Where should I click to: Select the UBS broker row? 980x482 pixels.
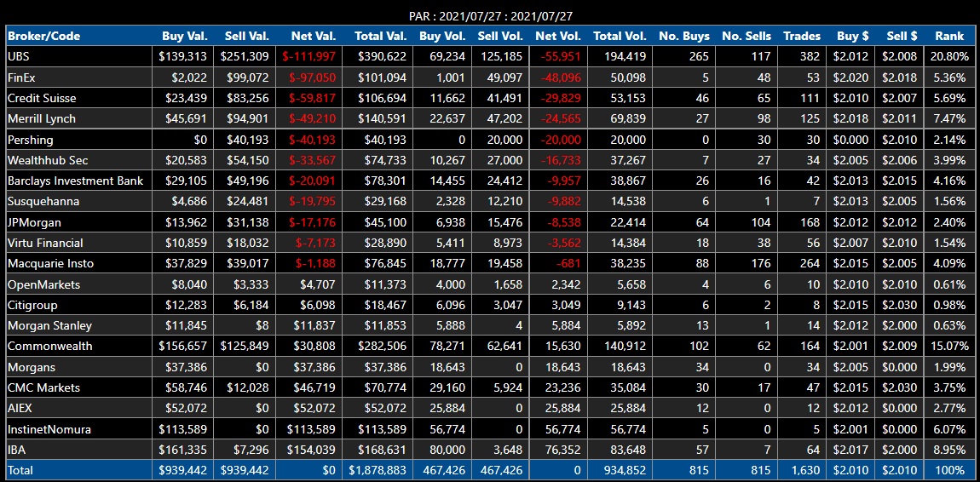[x=490, y=57]
